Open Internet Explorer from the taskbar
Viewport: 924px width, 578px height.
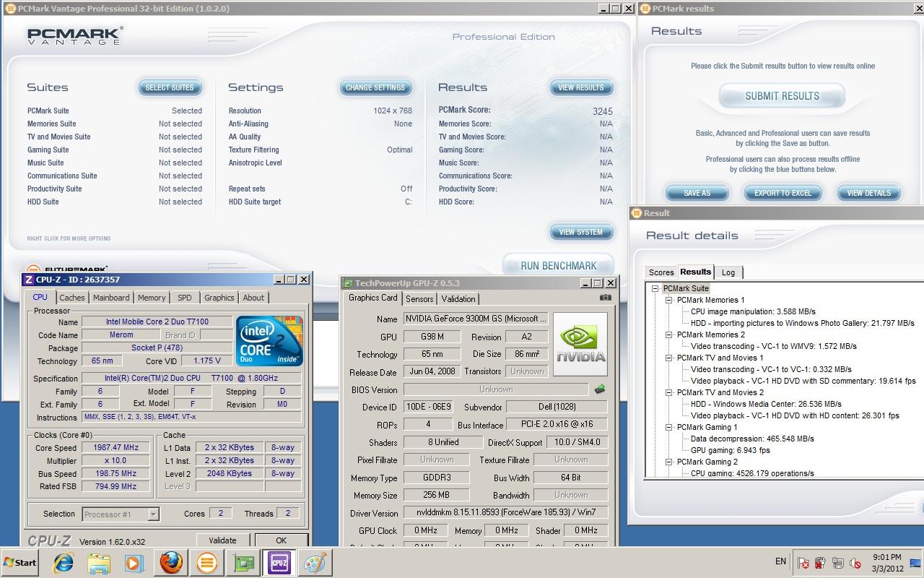tap(64, 563)
